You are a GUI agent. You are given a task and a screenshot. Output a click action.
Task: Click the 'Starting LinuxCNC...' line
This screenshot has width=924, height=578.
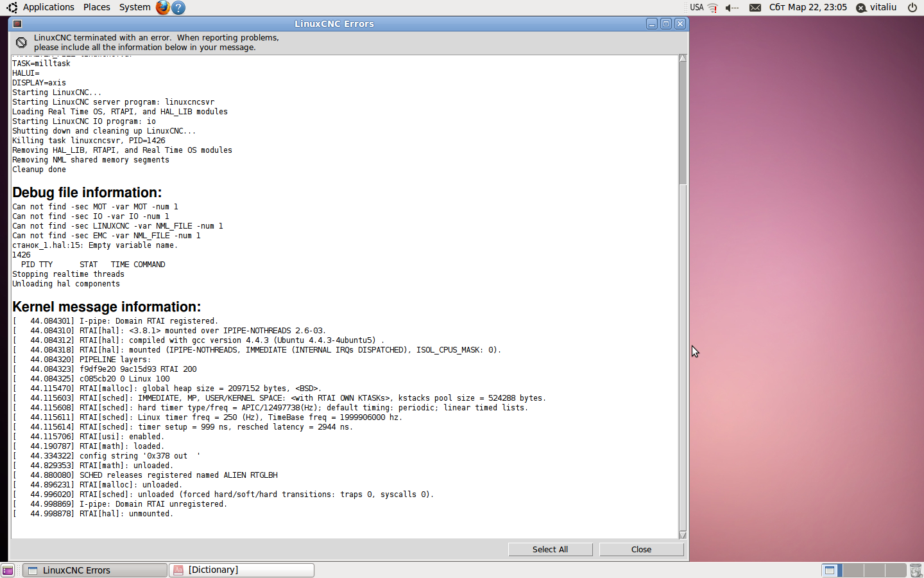(x=57, y=92)
